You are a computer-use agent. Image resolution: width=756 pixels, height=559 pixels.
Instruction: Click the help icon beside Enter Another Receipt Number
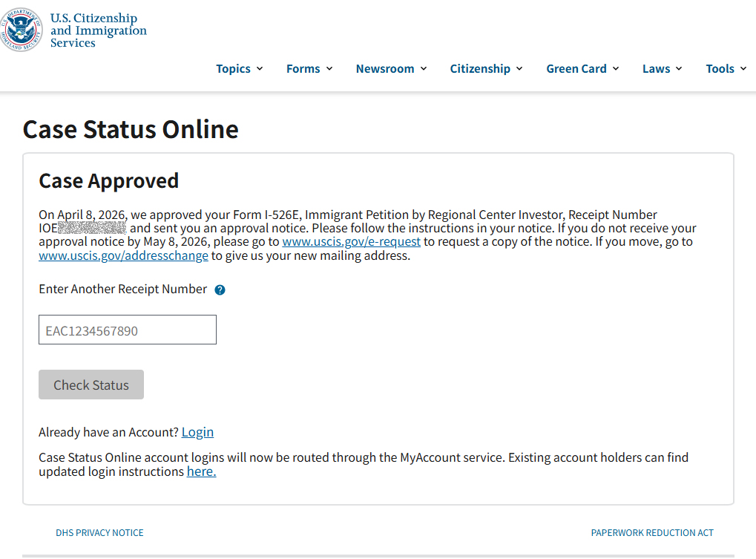point(220,290)
